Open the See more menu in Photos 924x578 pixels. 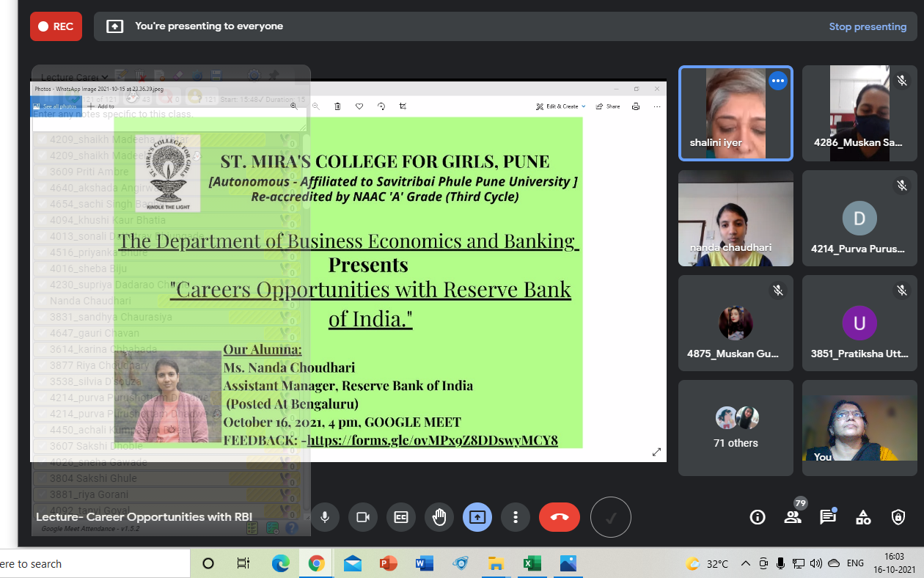657,106
